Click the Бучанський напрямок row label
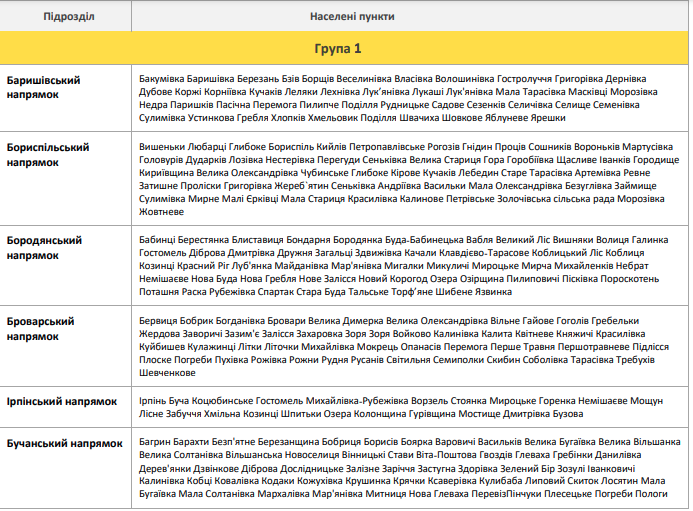693x511 pixels. point(65,442)
